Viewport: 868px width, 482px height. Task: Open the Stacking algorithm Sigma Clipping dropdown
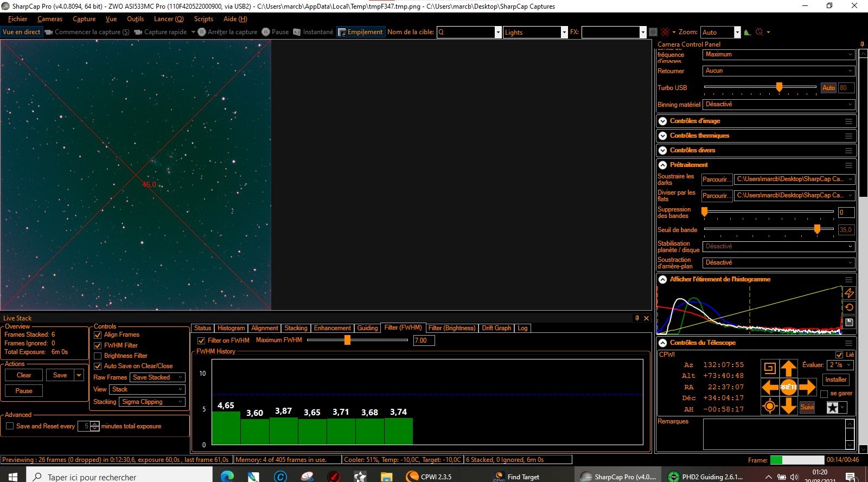point(152,402)
